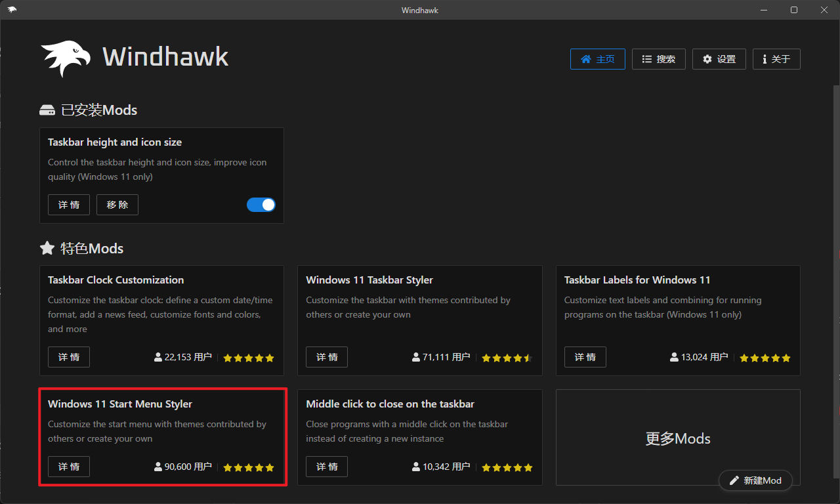Click the "Taskbar Labels for Windows 11" title

(x=637, y=280)
